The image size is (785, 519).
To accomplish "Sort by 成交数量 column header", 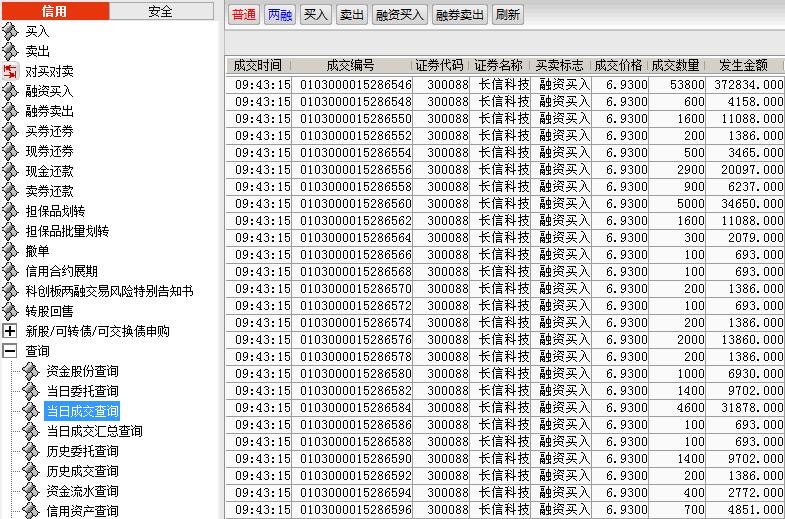I will tap(676, 65).
